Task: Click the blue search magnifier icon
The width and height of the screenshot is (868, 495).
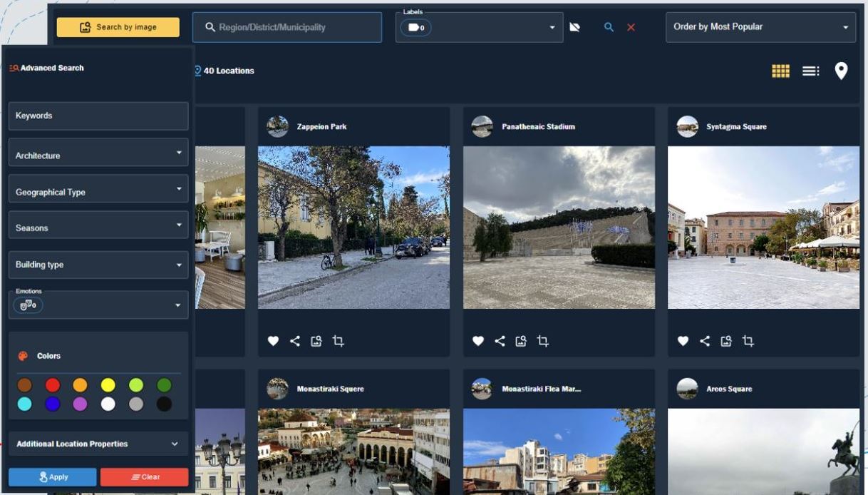Action: 609,27
